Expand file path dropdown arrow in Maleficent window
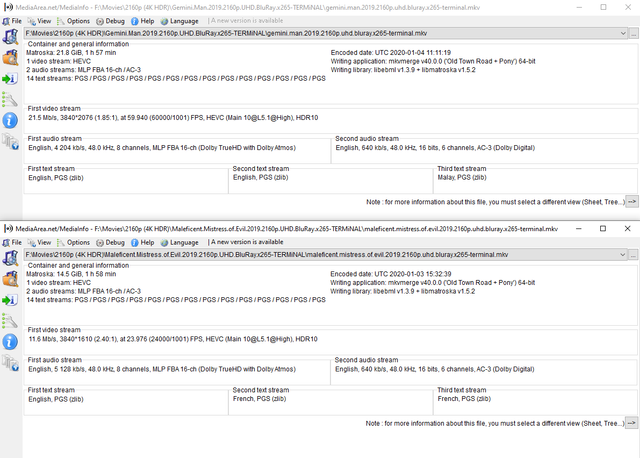This screenshot has height=458, width=640. [x=623, y=254]
